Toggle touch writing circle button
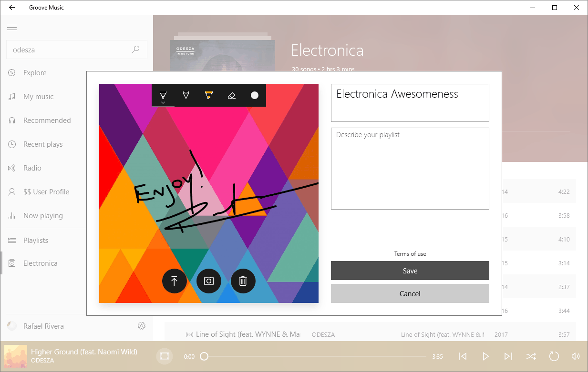Viewport: 588px width, 372px height. pyautogui.click(x=255, y=95)
